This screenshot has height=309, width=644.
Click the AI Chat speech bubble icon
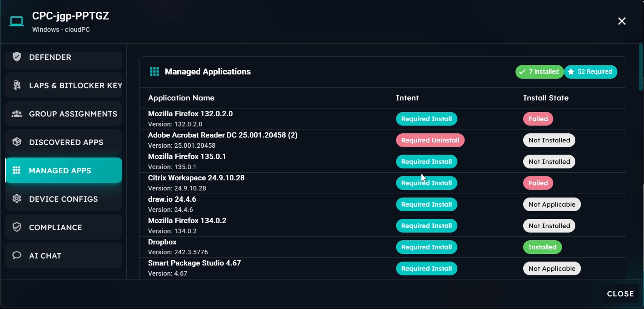(x=17, y=255)
